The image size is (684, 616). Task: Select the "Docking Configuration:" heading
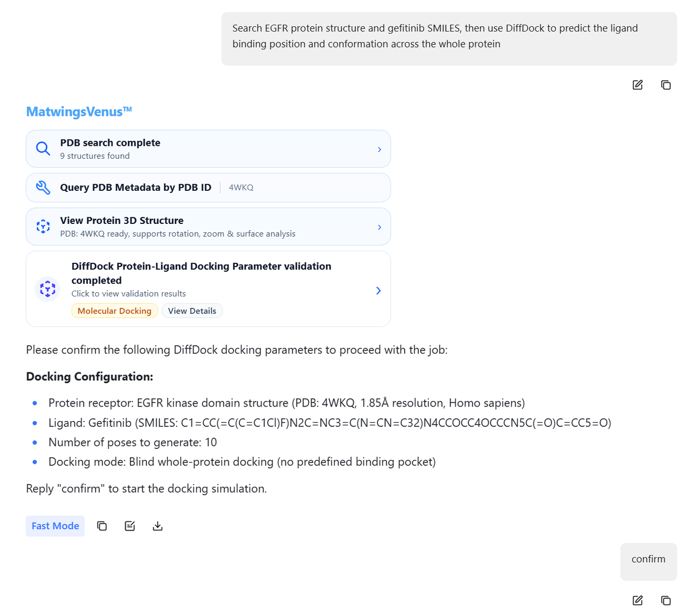tap(90, 377)
